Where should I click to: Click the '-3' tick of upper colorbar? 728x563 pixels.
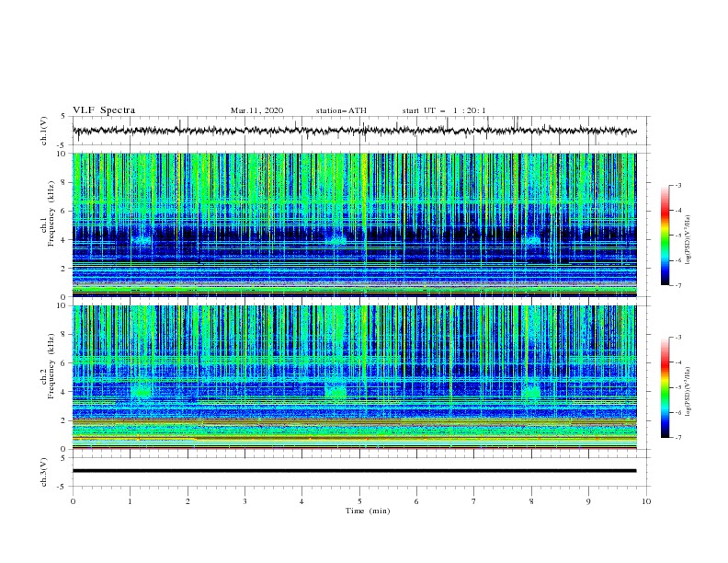678,185
